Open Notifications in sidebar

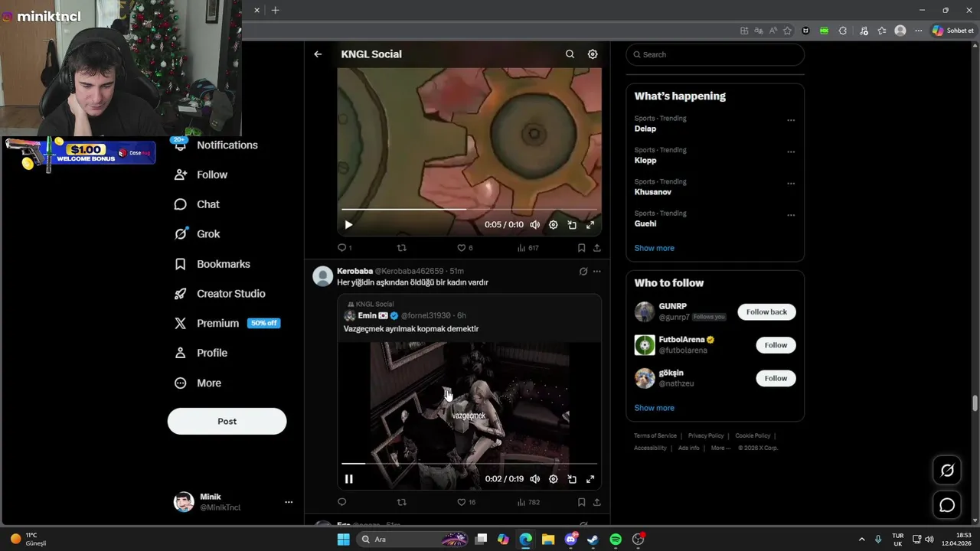click(x=216, y=145)
